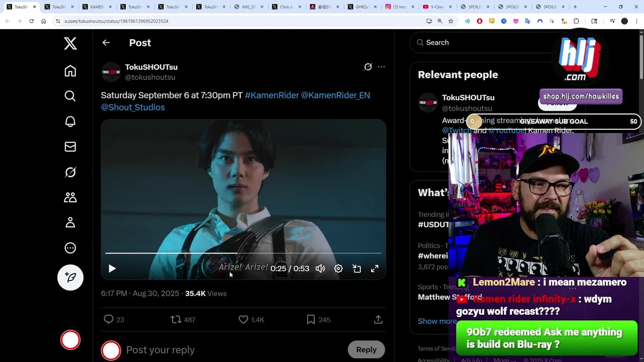The image size is (644, 362).
Task: Switch to the Instagram tab
Action: tap(400, 7)
